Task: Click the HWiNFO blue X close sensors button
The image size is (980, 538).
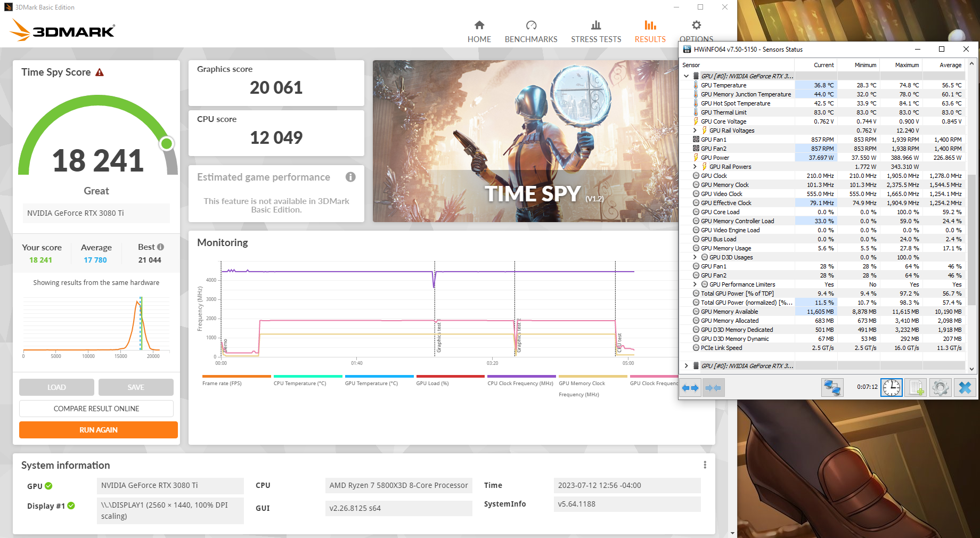Action: pos(965,387)
